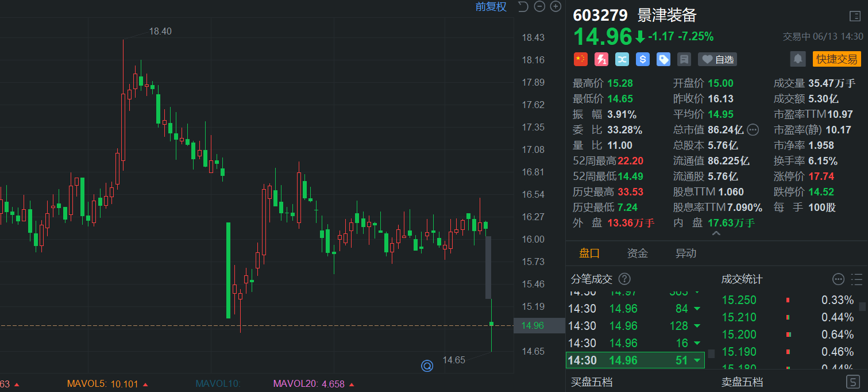Zoom out the candlestick chart
Screen dimensions: 868x392
(539, 7)
